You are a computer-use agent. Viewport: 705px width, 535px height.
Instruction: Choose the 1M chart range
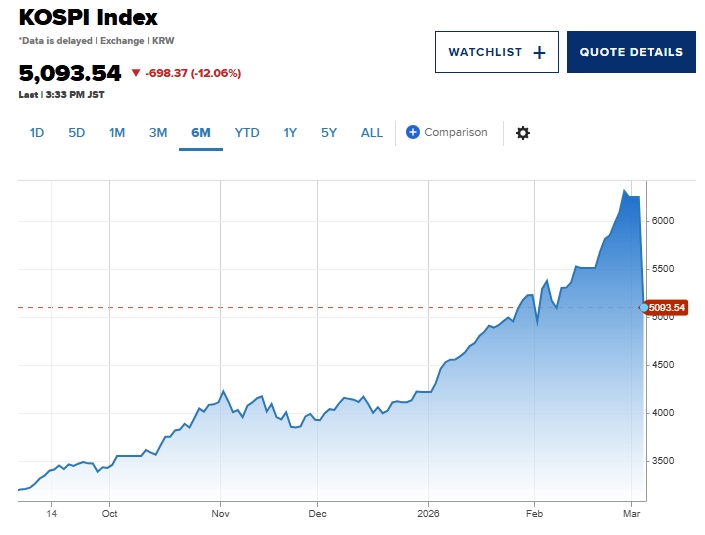117,133
